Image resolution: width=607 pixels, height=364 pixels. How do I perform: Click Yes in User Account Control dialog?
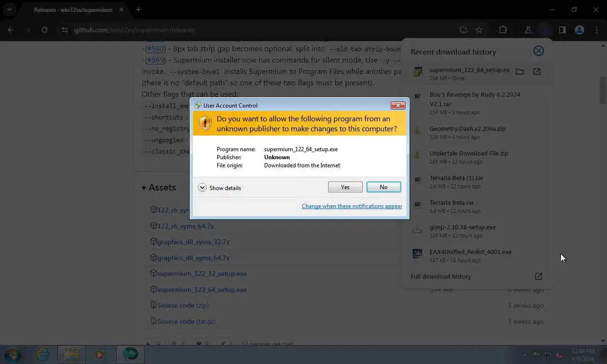345,187
